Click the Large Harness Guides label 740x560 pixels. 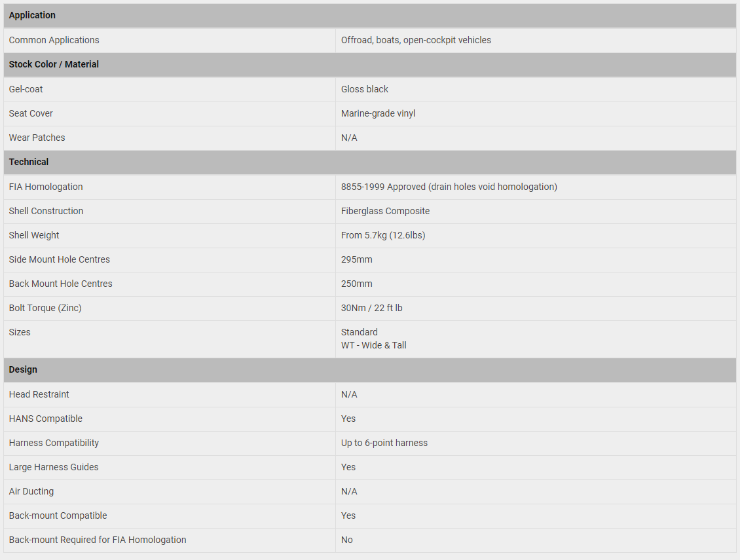[53, 468]
